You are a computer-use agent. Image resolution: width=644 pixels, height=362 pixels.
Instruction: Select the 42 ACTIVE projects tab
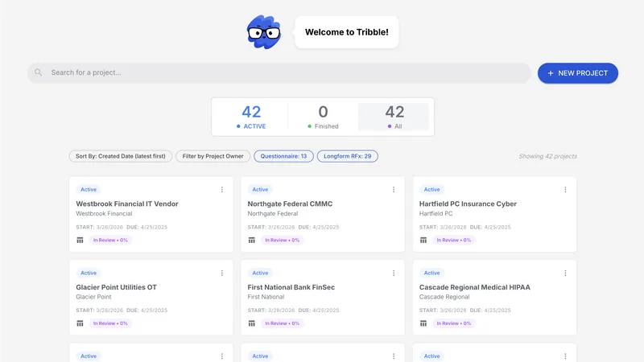[x=251, y=117]
